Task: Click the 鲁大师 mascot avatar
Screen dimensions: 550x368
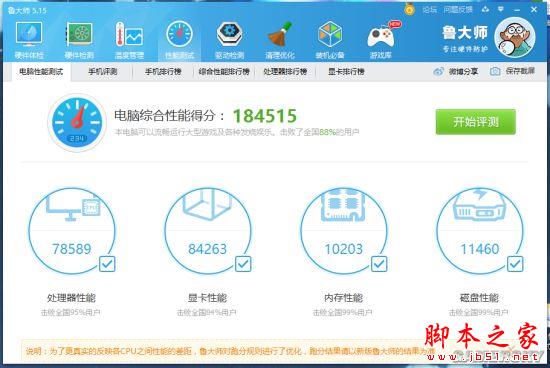Action: [515, 37]
